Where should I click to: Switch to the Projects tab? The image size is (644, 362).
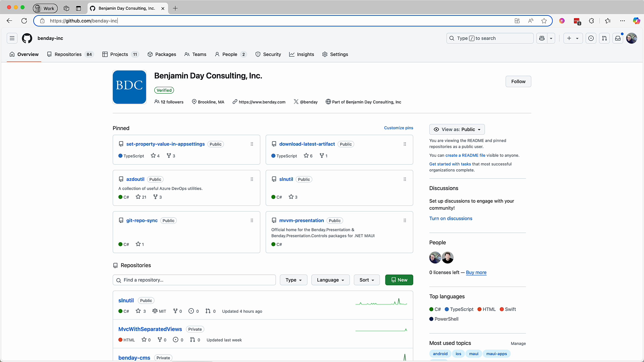(120, 54)
